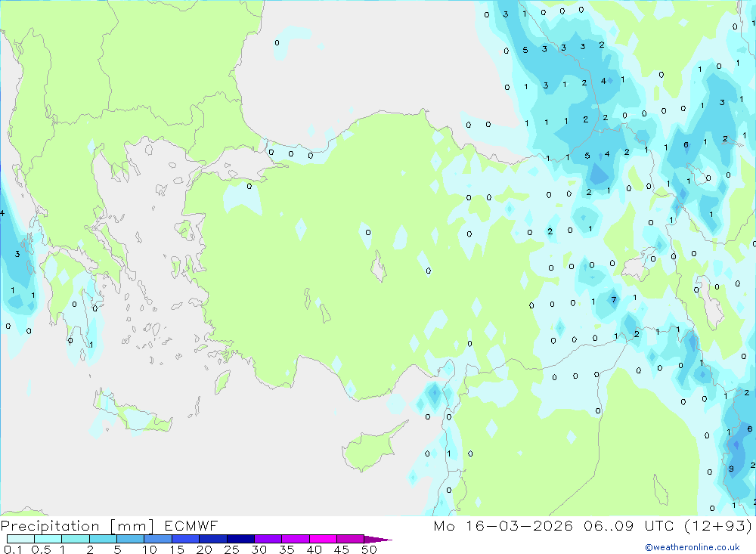
Task: Click the 45–50 mm legend color swatch
Action: [351, 539]
